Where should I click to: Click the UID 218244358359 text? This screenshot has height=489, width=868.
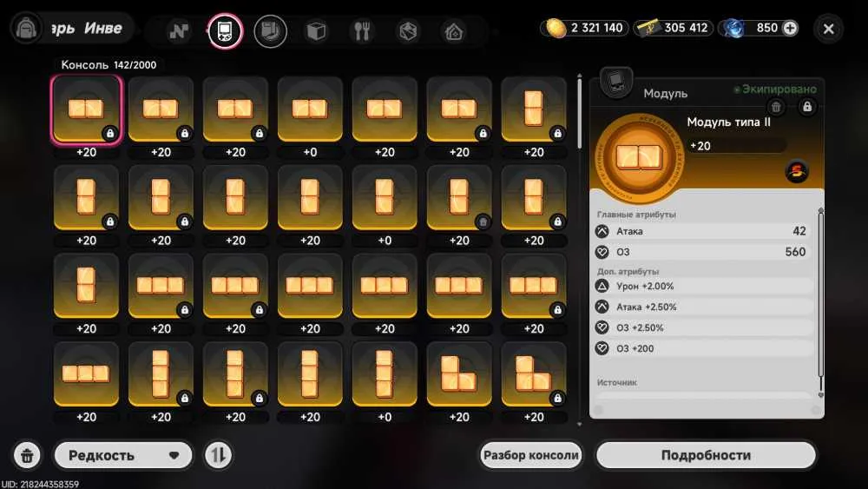40,484
